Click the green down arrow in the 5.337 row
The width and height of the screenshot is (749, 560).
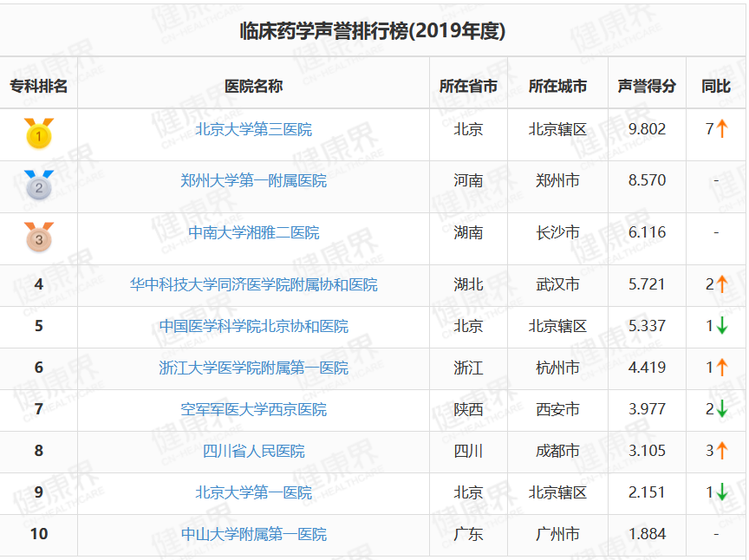coord(722,326)
